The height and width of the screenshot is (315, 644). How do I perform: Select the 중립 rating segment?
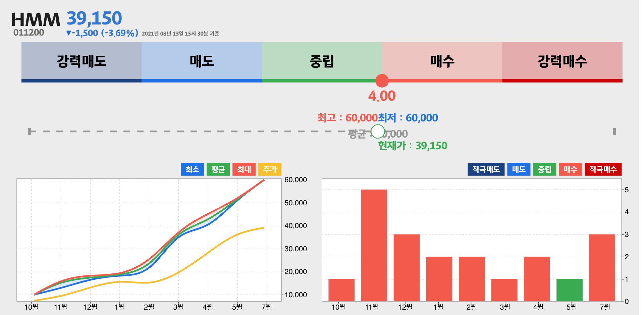[322, 62]
